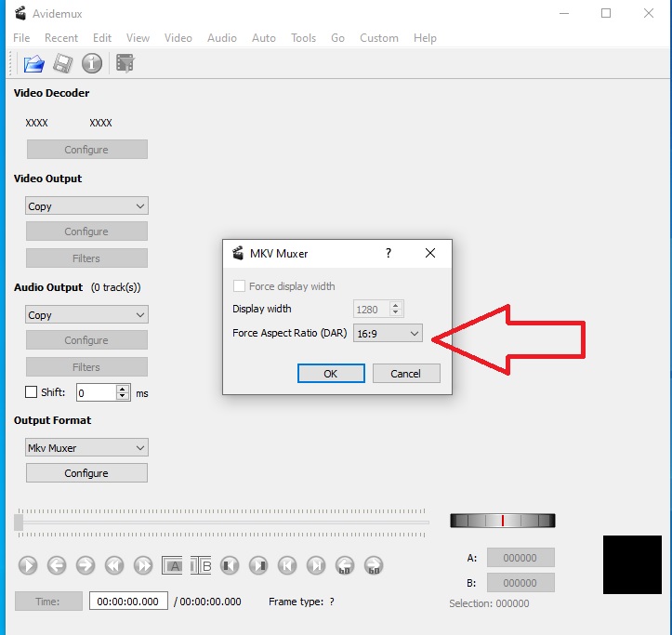Click the current time input field

[x=128, y=602]
